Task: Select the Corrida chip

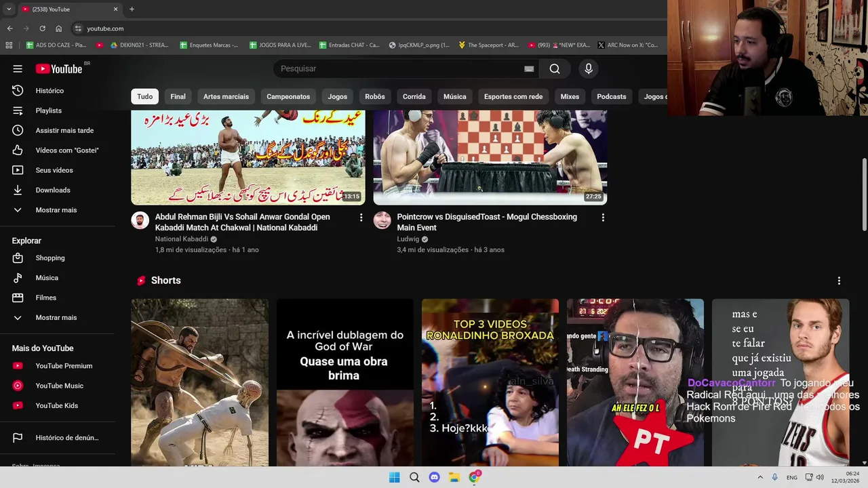Action: click(414, 96)
